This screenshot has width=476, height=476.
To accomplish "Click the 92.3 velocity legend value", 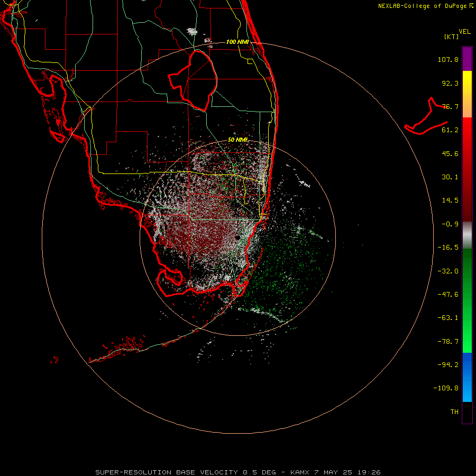I will (450, 83).
